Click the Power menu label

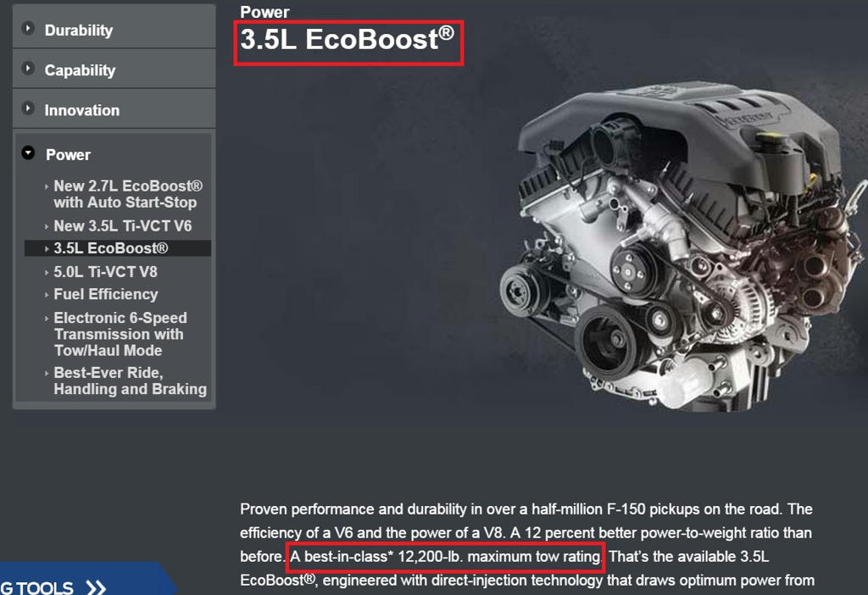68,154
